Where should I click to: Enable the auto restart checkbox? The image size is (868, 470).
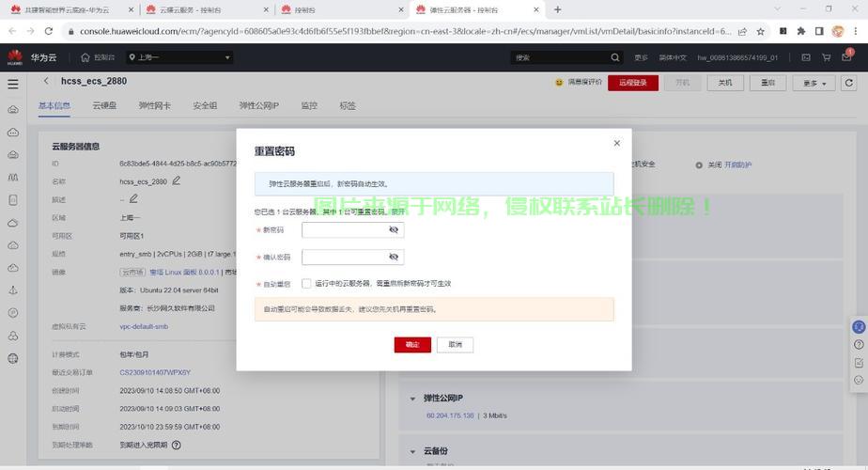click(x=306, y=283)
